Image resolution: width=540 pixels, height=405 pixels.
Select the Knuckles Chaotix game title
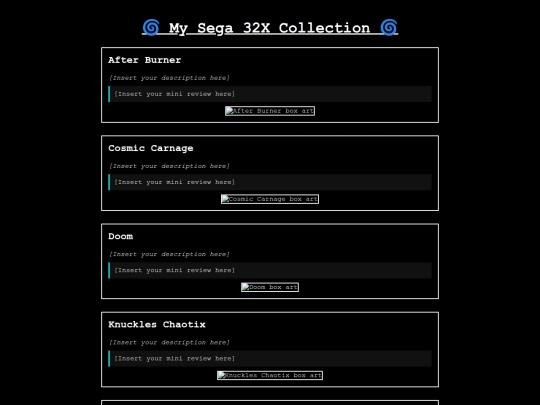click(x=157, y=324)
